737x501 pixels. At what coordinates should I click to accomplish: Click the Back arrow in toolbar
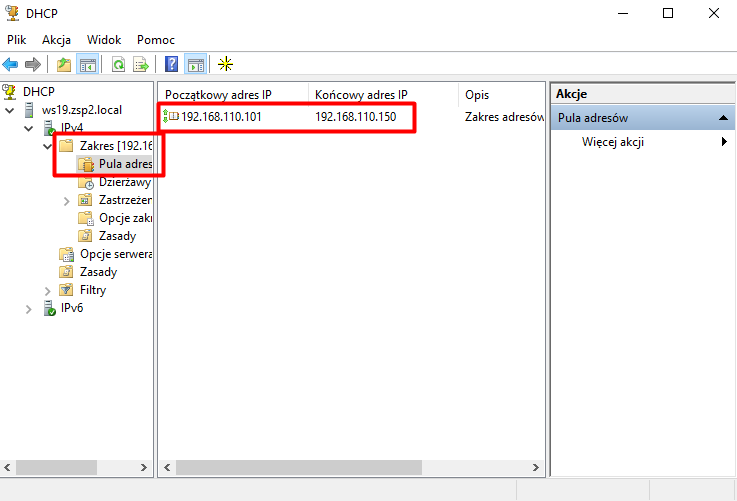click(x=11, y=65)
